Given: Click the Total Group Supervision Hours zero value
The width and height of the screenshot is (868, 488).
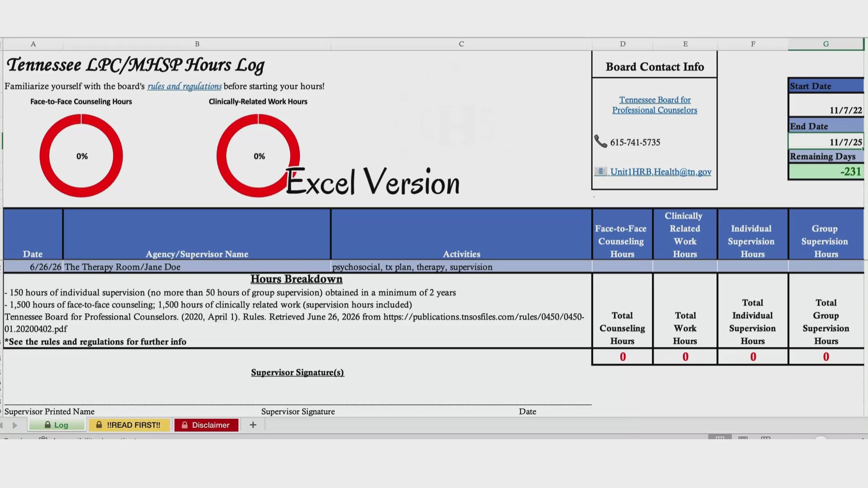Looking at the screenshot, I should click(x=826, y=357).
